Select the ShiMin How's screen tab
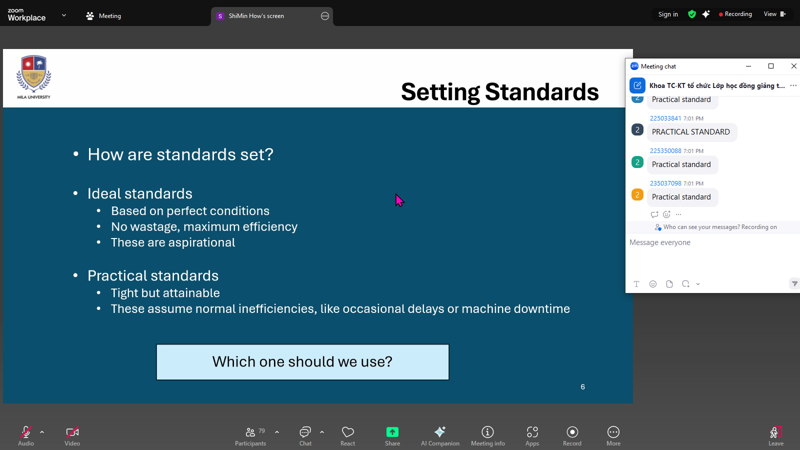Image resolution: width=800 pixels, height=450 pixels. coord(265,16)
